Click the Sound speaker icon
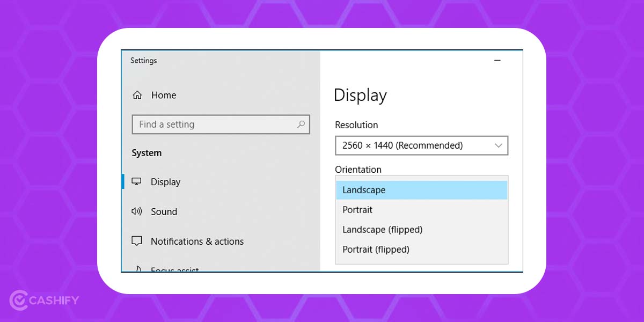 tap(137, 211)
